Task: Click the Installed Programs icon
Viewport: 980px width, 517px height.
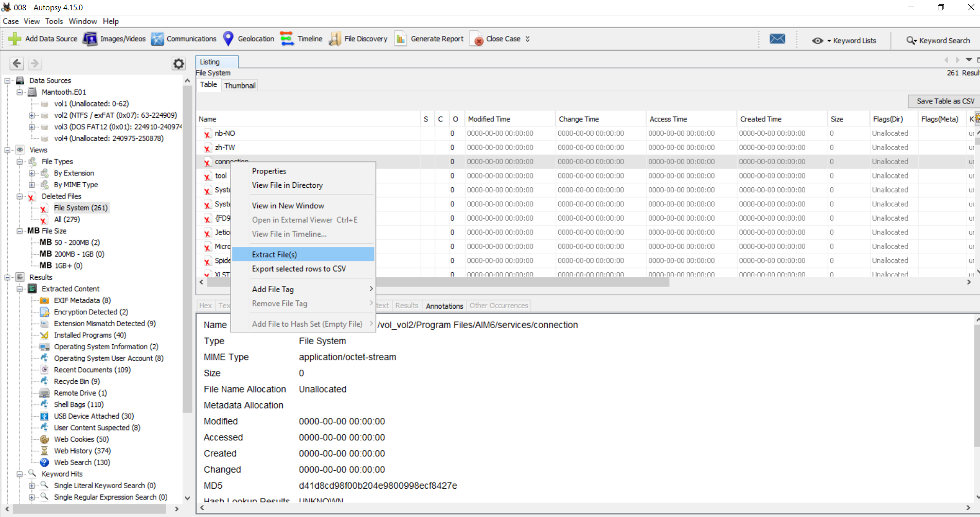Action: click(x=45, y=335)
